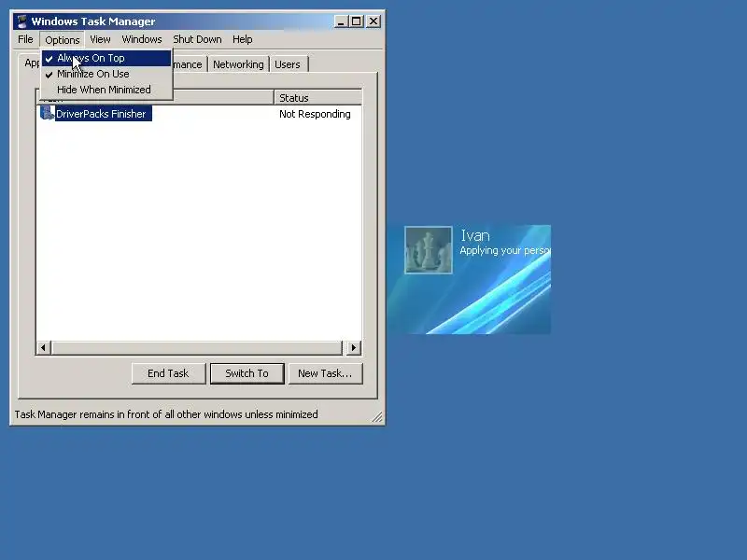Viewport: 747px width, 560px height.
Task: Click the New Task... button
Action: pyautogui.click(x=325, y=373)
